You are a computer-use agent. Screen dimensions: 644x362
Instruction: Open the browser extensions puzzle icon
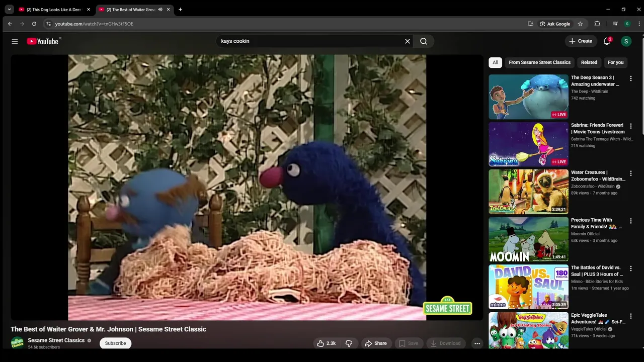(x=597, y=24)
